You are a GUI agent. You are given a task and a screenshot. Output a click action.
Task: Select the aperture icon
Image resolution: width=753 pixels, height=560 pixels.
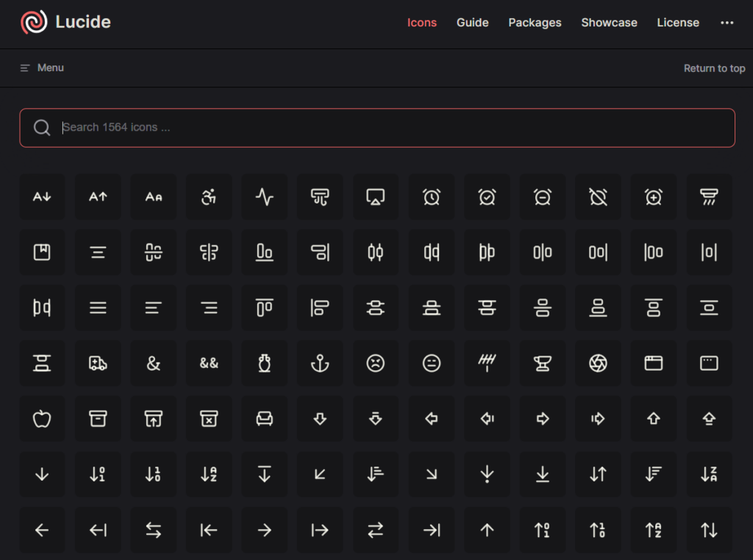point(598,363)
